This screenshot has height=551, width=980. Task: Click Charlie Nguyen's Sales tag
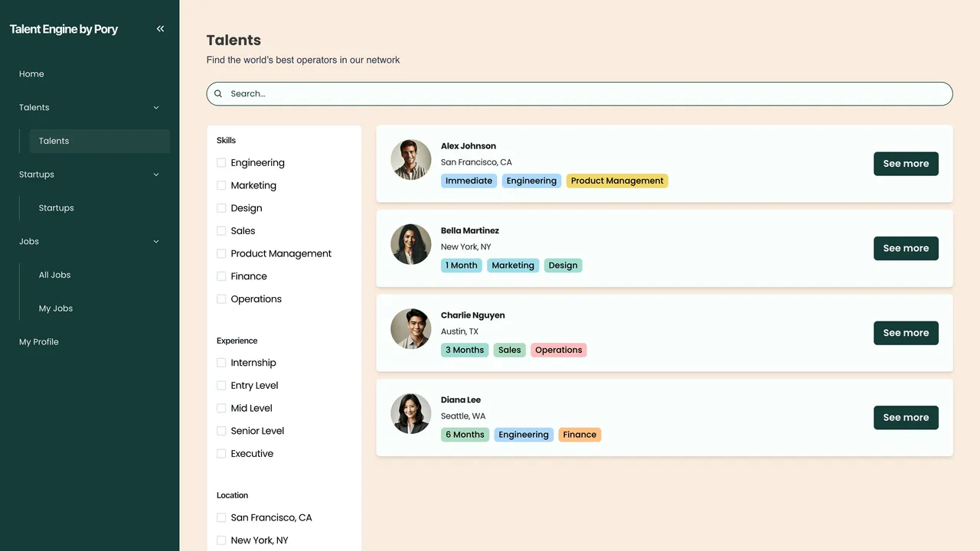pyautogui.click(x=509, y=350)
